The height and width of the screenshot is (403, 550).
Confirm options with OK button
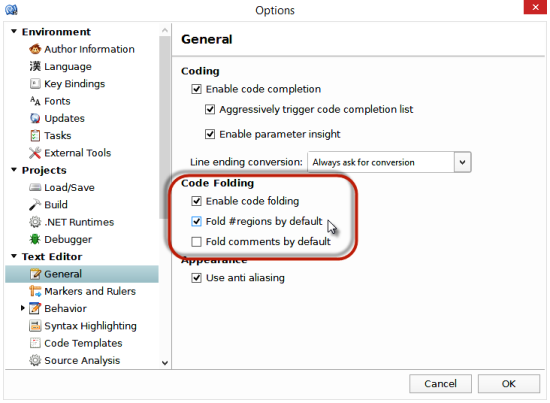(x=509, y=383)
